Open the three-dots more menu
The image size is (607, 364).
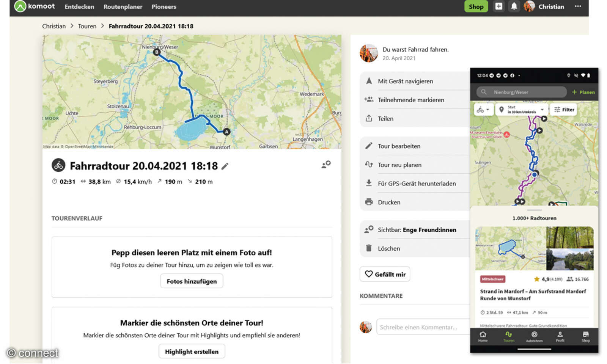[x=577, y=6]
